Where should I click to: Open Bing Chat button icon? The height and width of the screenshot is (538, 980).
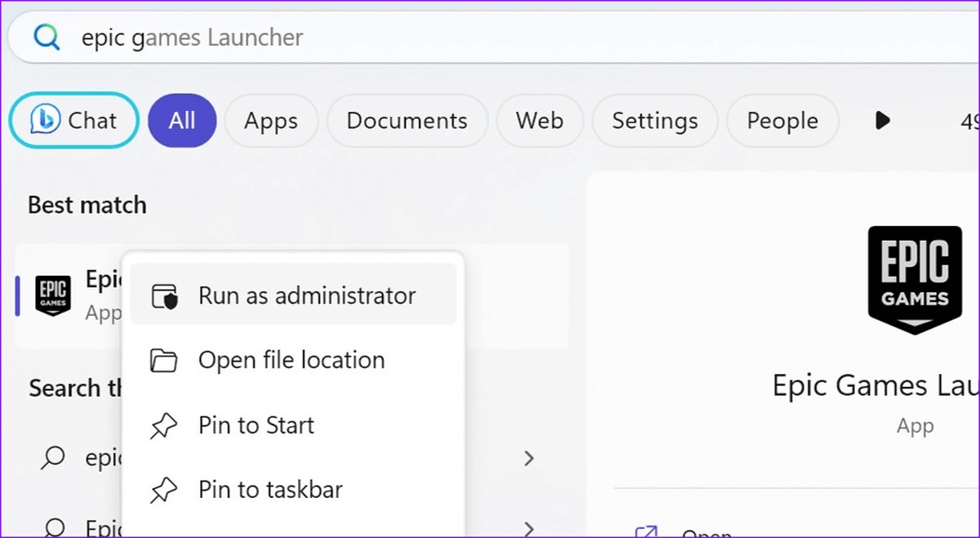point(47,121)
